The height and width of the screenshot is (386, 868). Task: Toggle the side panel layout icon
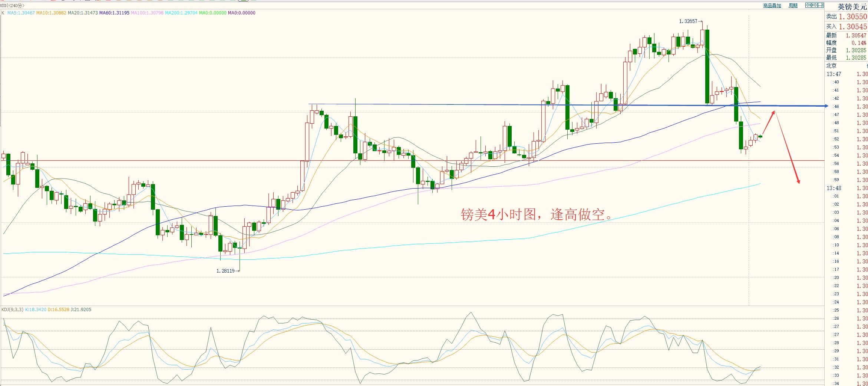[821, 5]
